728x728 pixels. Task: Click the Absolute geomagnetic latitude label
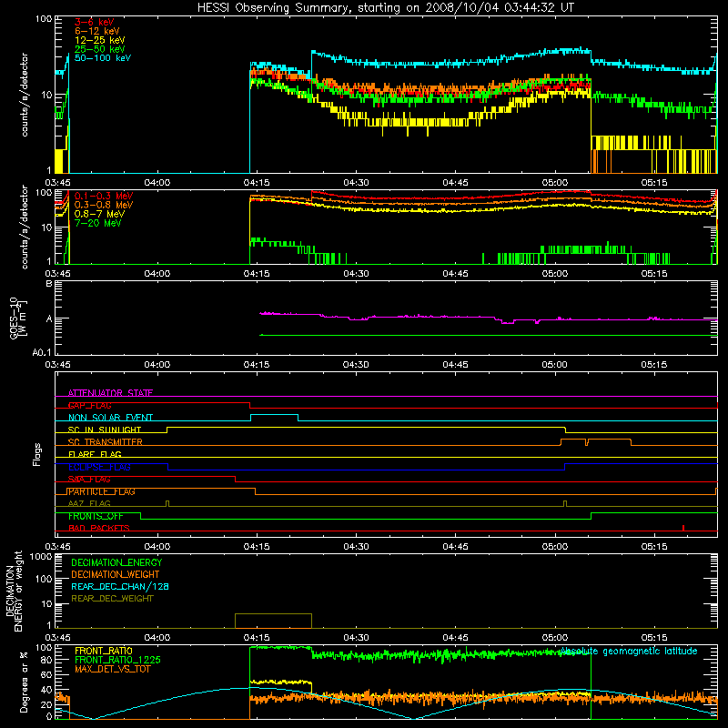click(x=629, y=651)
